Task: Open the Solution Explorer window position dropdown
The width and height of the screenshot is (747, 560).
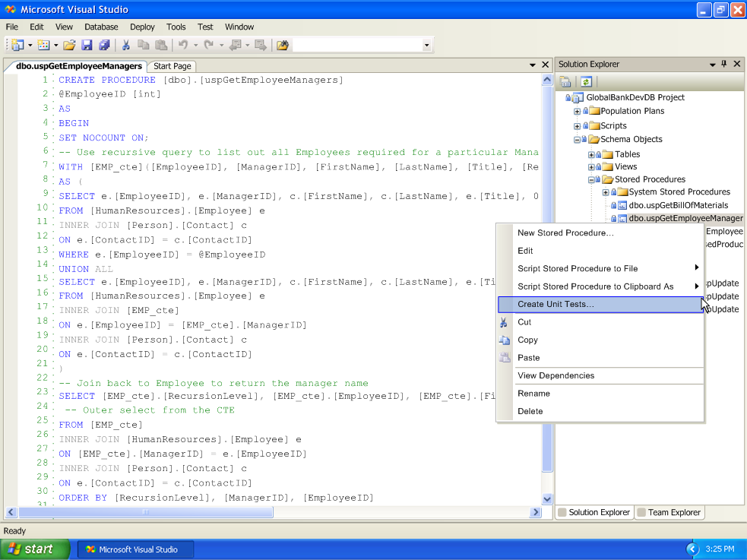Action: [713, 65]
